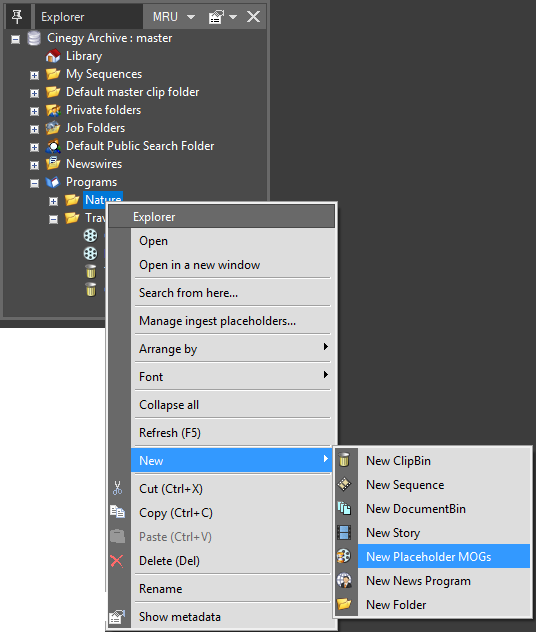Click the New News Program icon

pyautogui.click(x=344, y=580)
